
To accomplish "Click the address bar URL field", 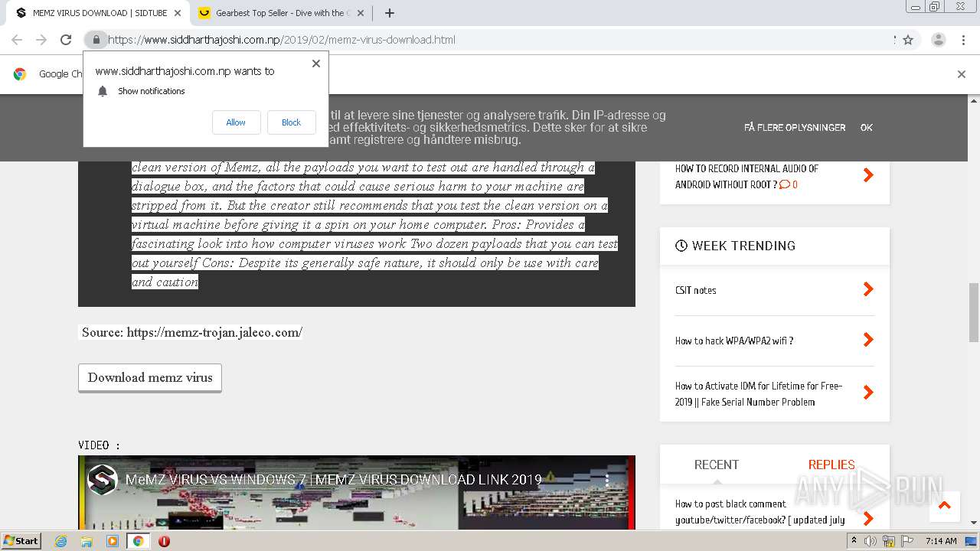I will coord(490,40).
